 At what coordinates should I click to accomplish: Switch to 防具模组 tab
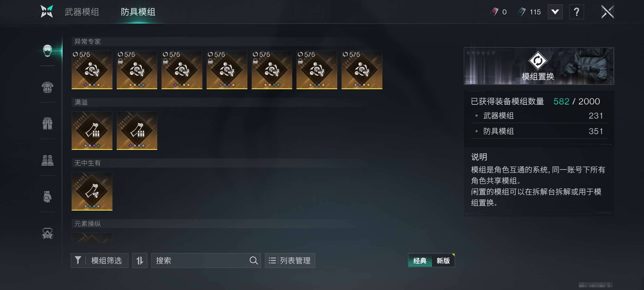pos(138,12)
